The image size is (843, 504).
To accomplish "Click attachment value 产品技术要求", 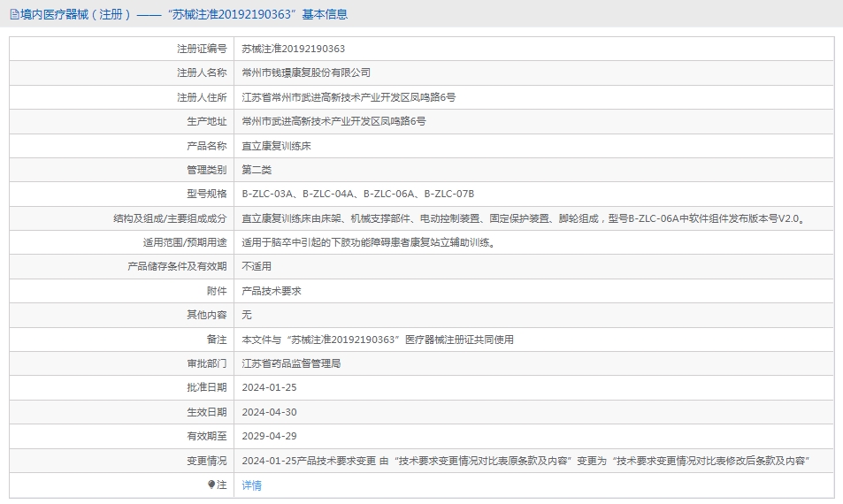I will pyautogui.click(x=272, y=291).
